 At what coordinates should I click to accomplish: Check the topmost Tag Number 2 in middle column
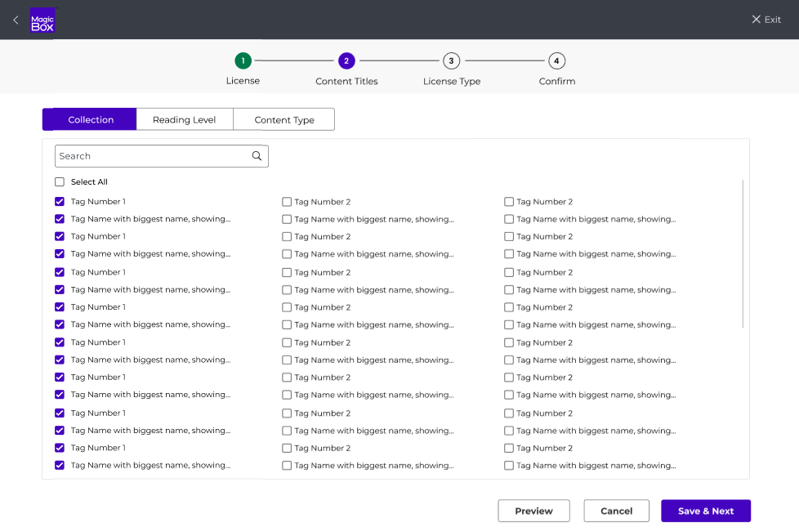tap(287, 202)
